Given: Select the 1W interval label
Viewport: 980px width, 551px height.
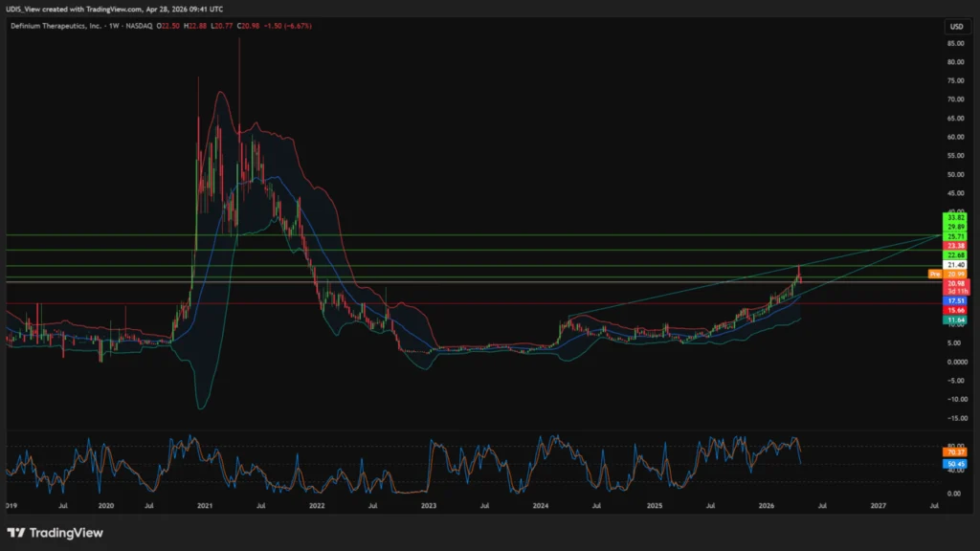Looking at the screenshot, I should click(x=114, y=26).
